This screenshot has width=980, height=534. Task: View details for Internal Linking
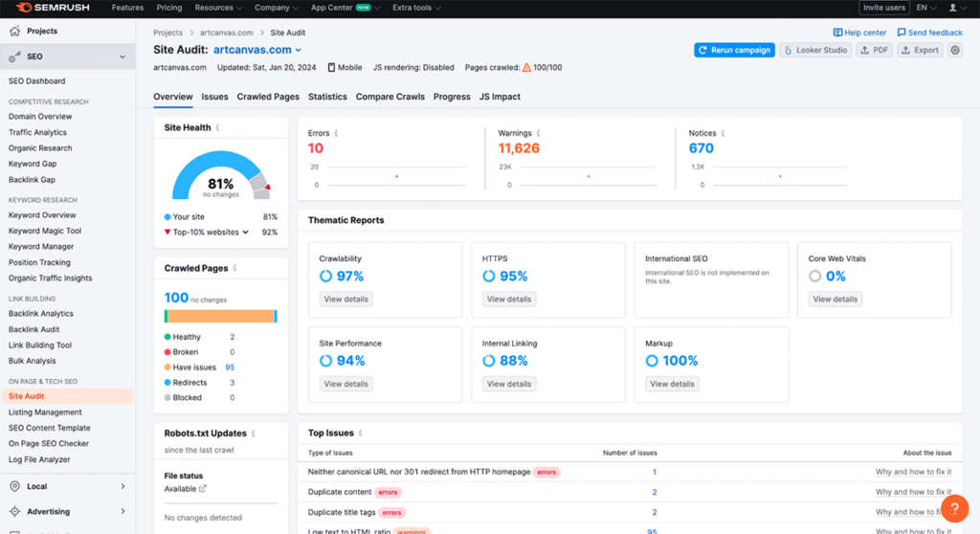509,384
